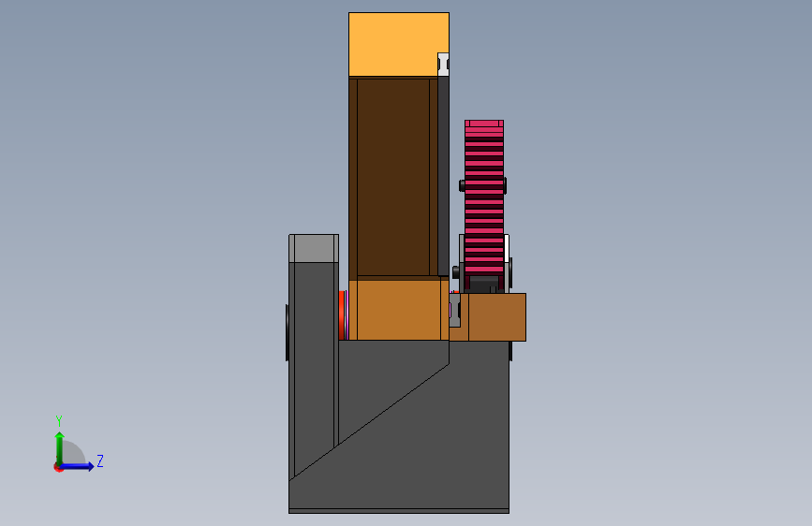Click the blue Z axis arrow of the triad

click(78, 466)
